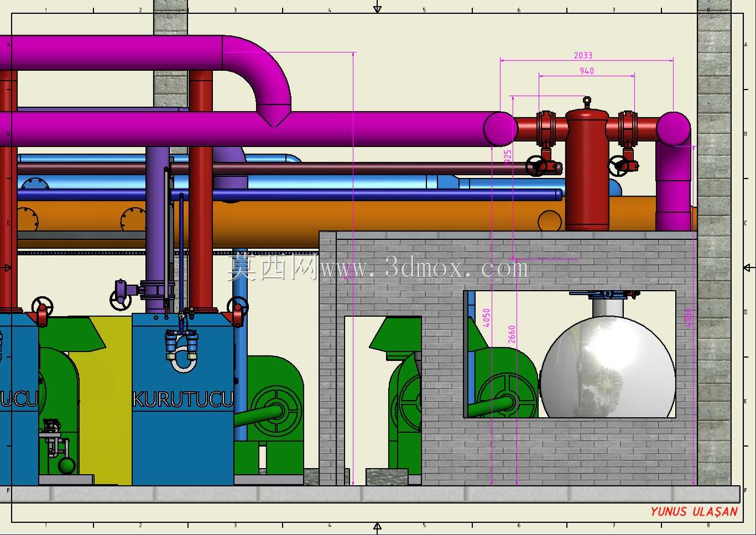The height and width of the screenshot is (535, 756).
Task: Select the 940 dimension value
Action: point(587,71)
